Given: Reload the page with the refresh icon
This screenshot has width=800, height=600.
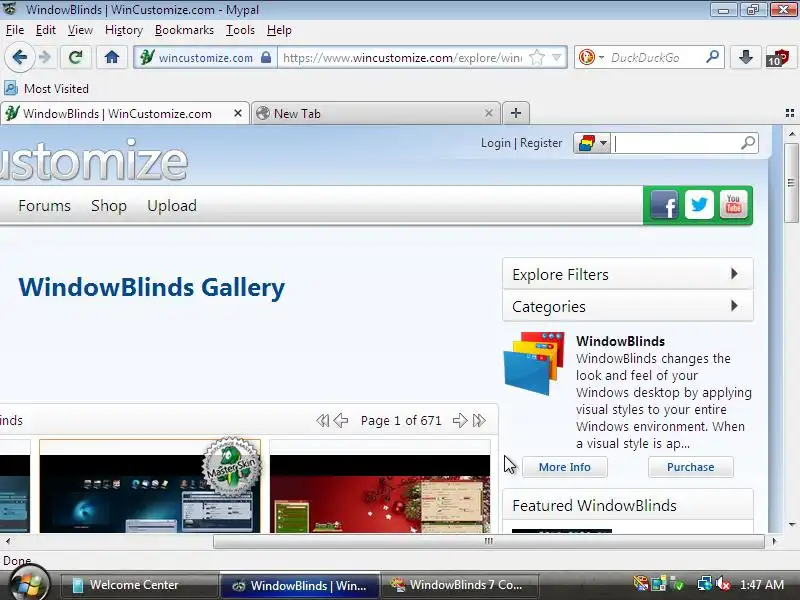Looking at the screenshot, I should (x=76, y=57).
